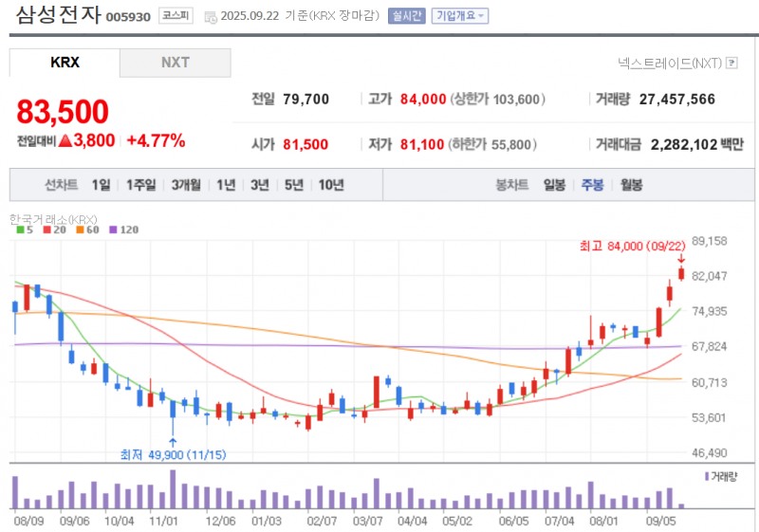
Task: Click the 02/07 date axis label
Action: [322, 522]
